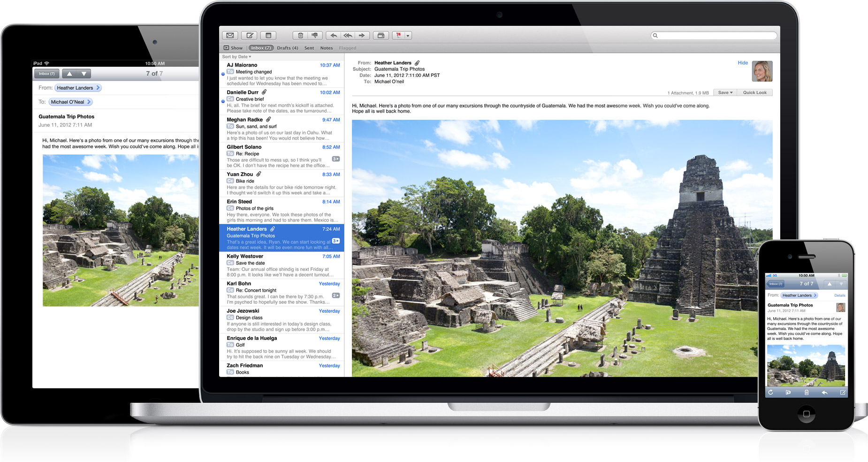Screen dimensions: 868x462
Task: Flag the message with red flag icon
Action: click(398, 36)
